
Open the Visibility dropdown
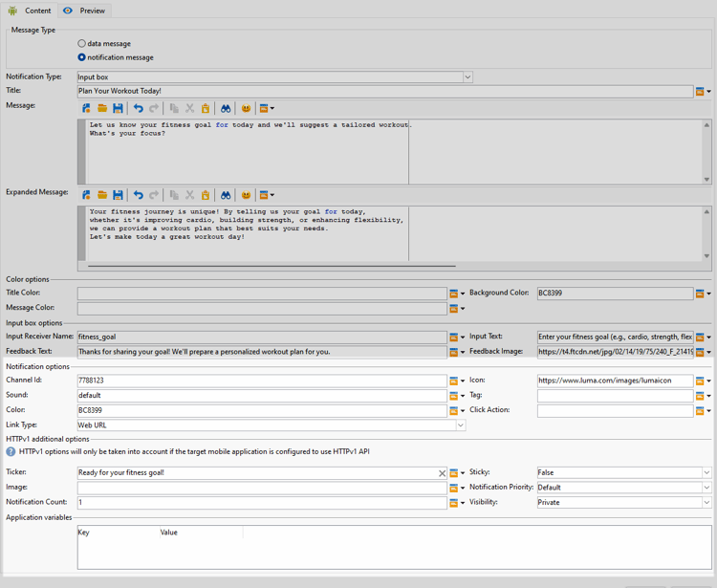pyautogui.click(x=706, y=503)
